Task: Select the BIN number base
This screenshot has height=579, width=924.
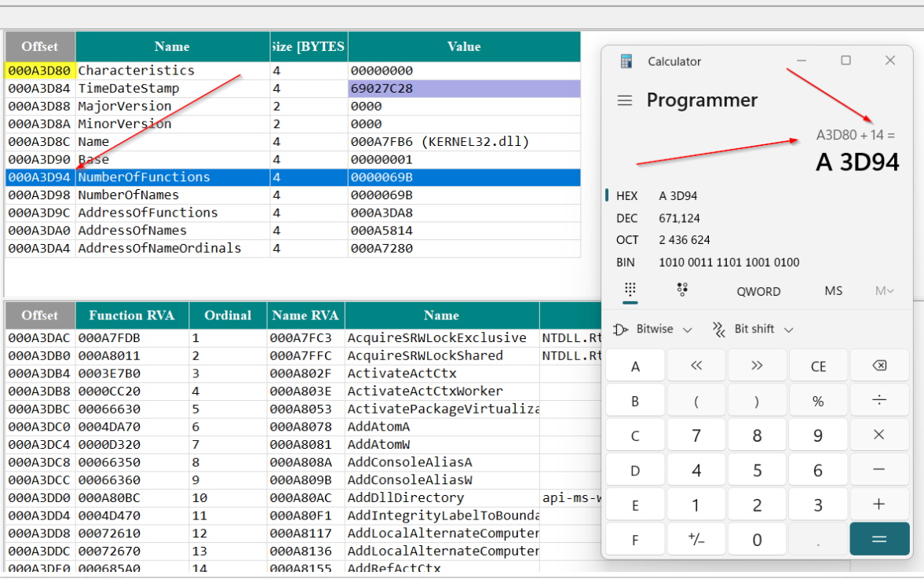Action: 627,262
